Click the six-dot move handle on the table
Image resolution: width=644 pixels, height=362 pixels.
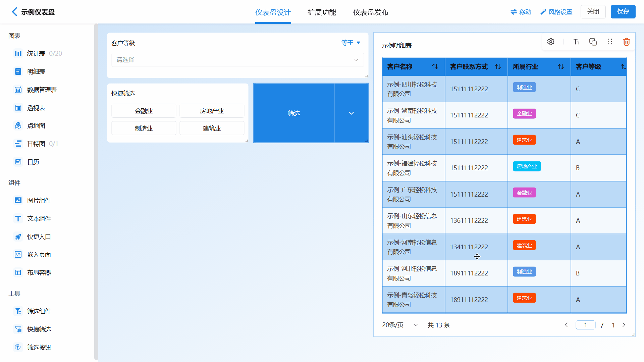(610, 42)
